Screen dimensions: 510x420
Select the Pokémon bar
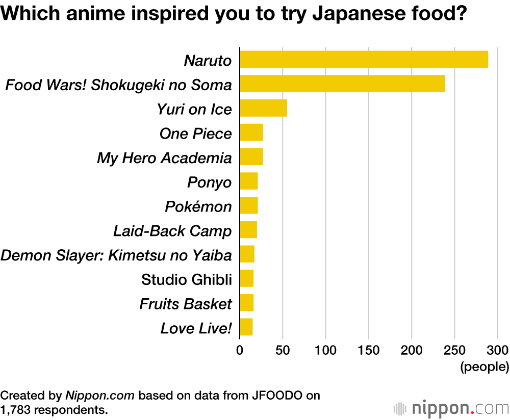[x=249, y=205]
